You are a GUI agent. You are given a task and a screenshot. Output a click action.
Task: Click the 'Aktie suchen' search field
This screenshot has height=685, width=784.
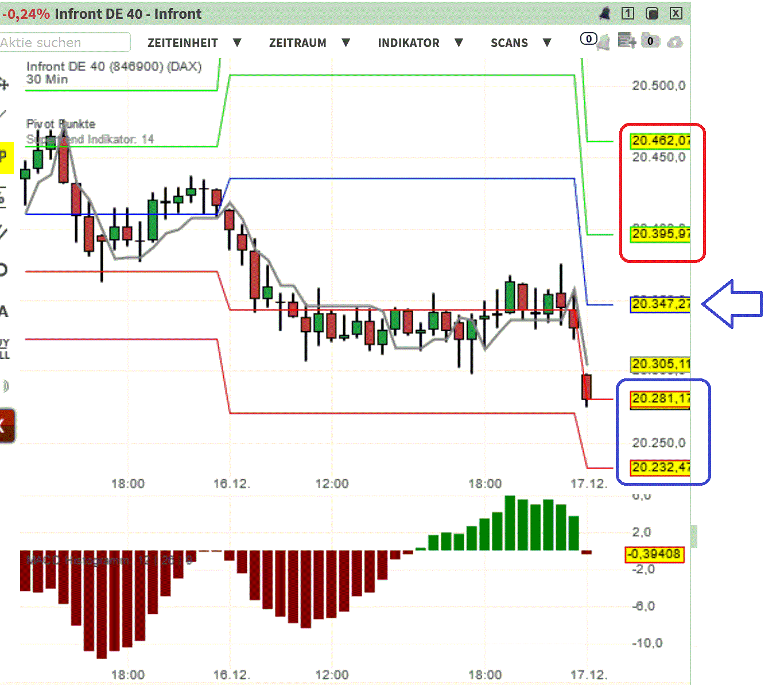pos(65,42)
